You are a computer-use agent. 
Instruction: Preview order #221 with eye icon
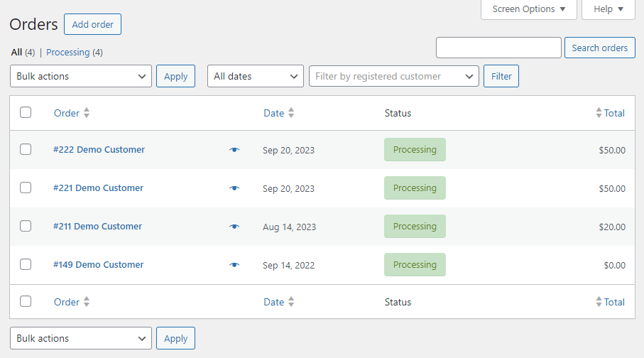tap(234, 188)
